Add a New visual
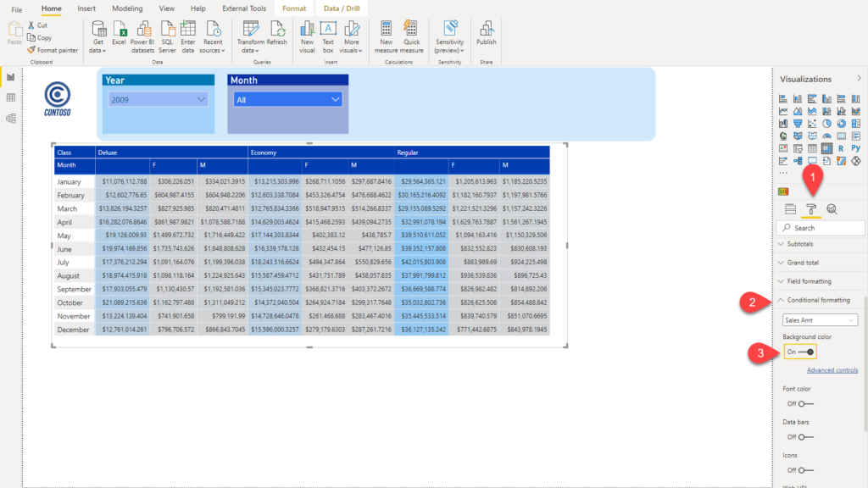868x488 pixels. pyautogui.click(x=307, y=37)
